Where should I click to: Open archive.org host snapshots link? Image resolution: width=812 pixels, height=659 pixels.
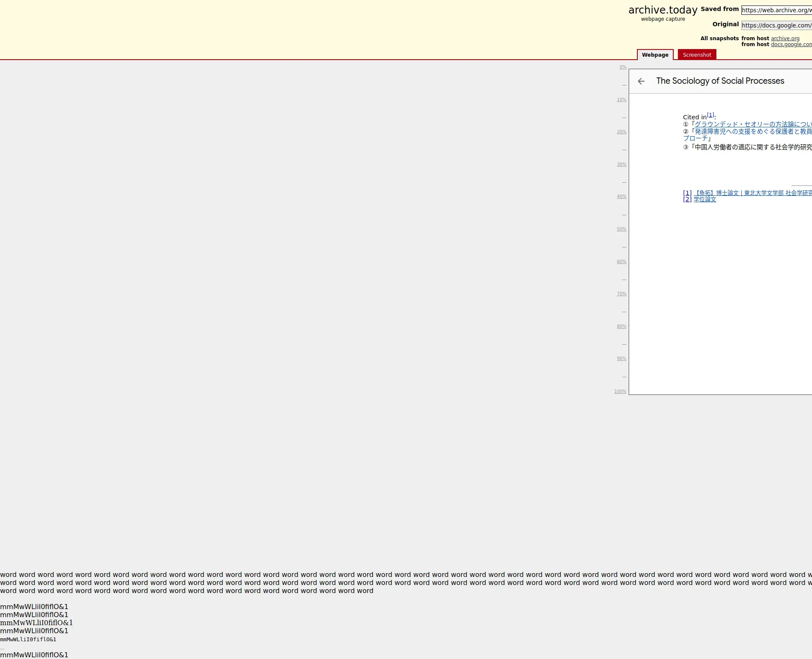click(785, 38)
